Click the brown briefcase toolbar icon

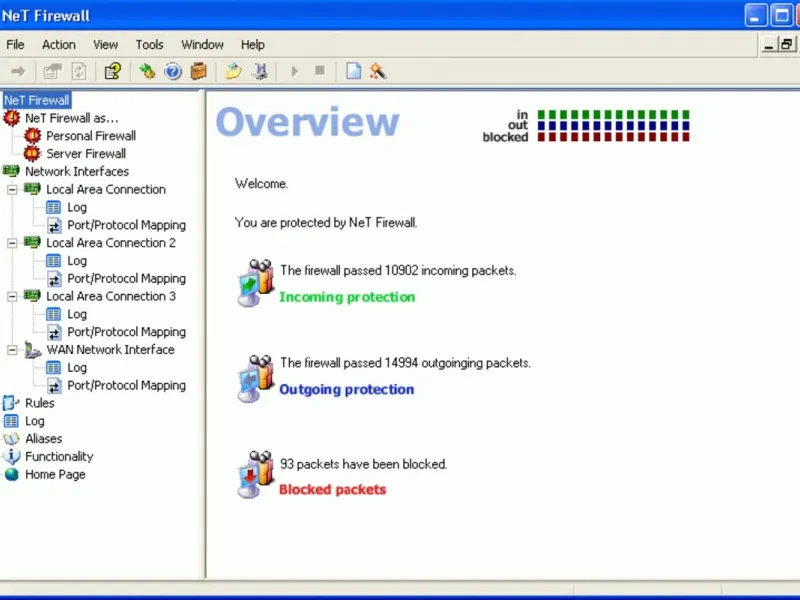click(198, 71)
